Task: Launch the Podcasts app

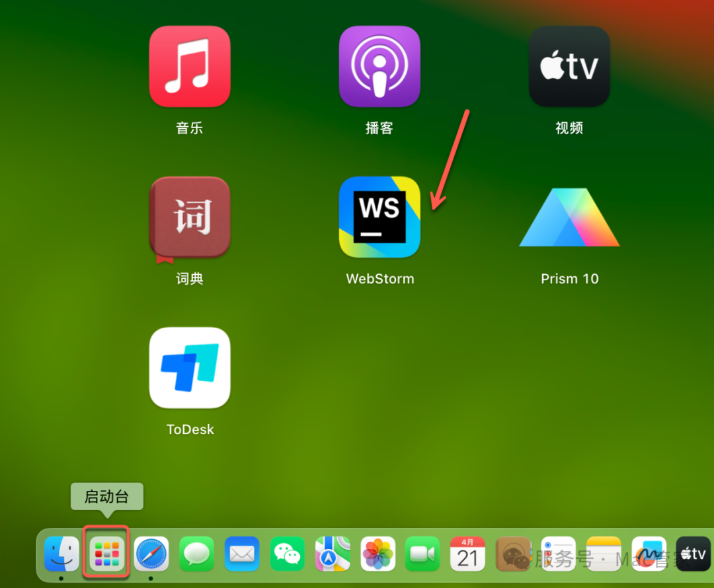Action: coord(379,67)
